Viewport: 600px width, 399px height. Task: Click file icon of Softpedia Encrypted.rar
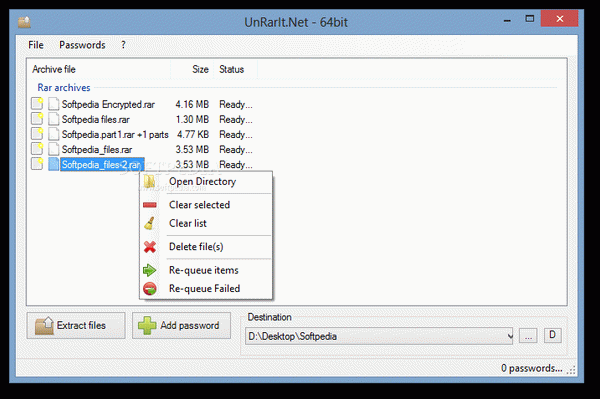pos(54,104)
